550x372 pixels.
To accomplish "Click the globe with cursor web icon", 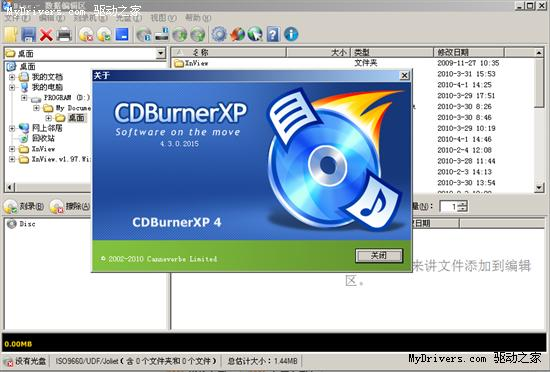I will pos(255,34).
